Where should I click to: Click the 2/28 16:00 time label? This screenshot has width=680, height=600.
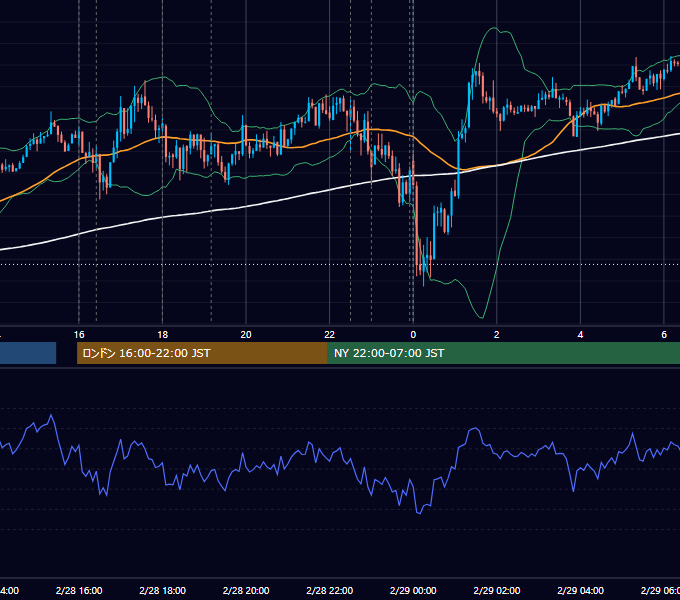[79, 590]
